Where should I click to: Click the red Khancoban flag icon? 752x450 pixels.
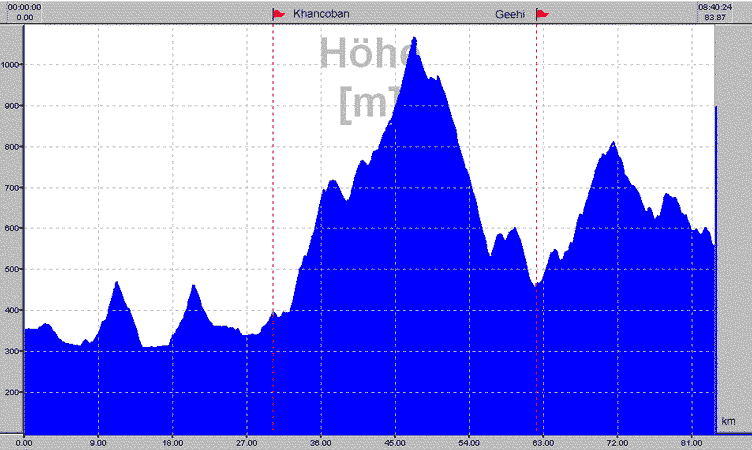point(279,14)
